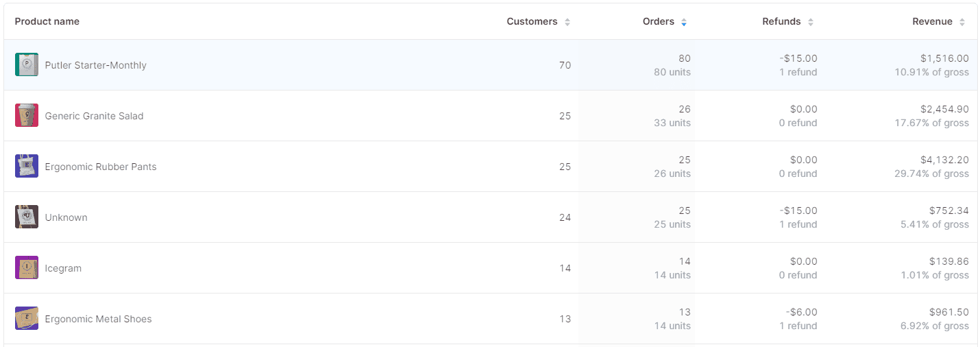Click the Customers column header label
Image resolution: width=980 pixels, height=347 pixels.
point(532,21)
